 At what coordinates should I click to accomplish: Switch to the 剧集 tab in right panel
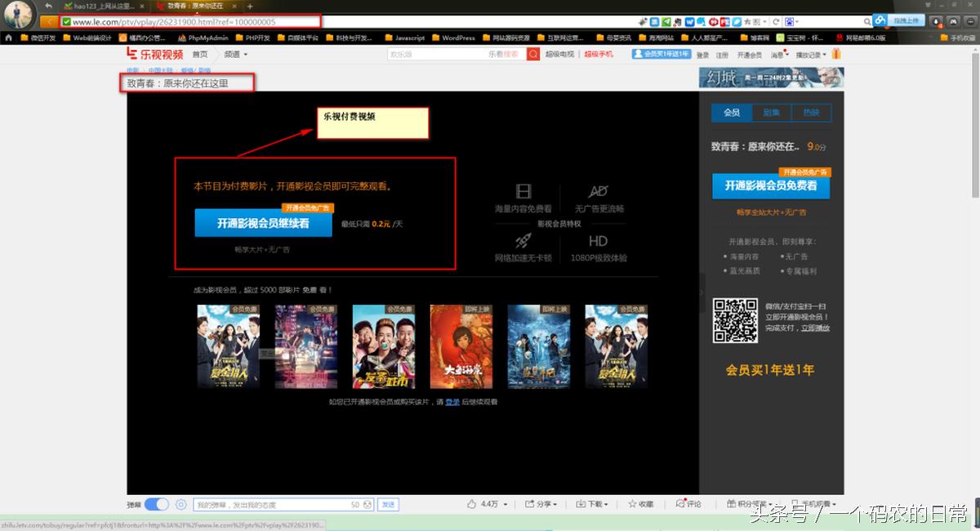point(771,112)
